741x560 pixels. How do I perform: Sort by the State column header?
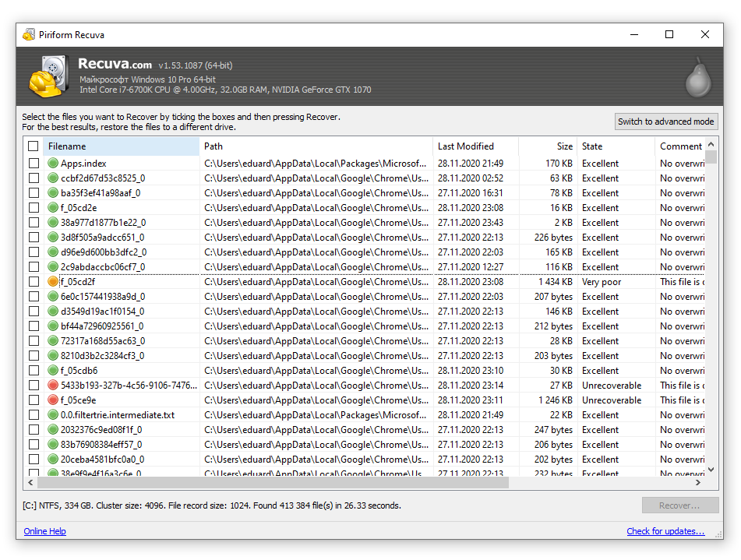[x=616, y=146]
